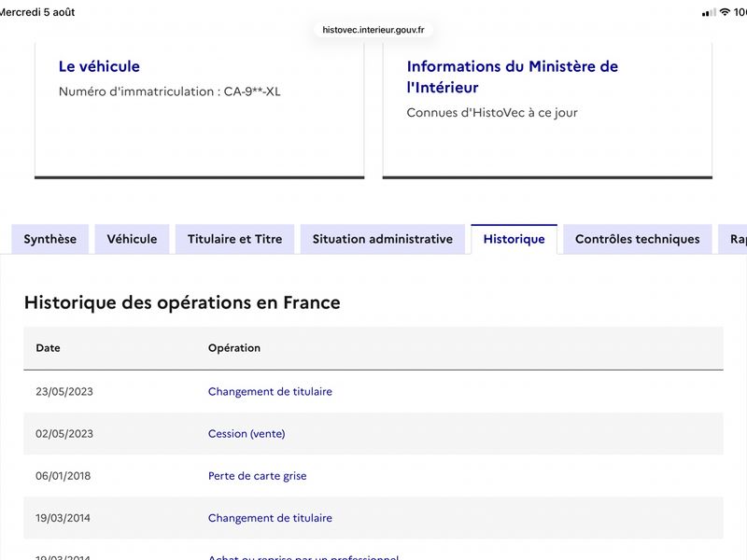This screenshot has width=747, height=560.
Task: Click the date 23/05/2023
Action: pos(64,391)
